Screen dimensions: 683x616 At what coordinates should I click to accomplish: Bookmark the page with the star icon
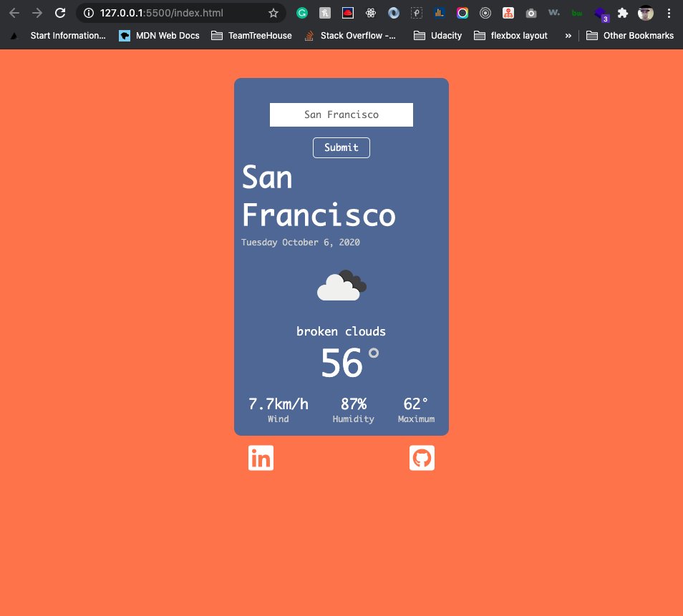tap(272, 12)
